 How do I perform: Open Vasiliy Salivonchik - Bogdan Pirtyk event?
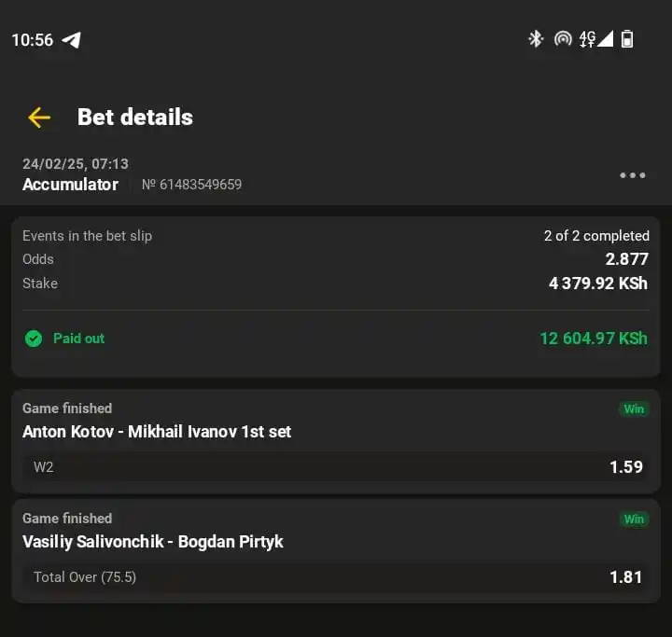[153, 542]
